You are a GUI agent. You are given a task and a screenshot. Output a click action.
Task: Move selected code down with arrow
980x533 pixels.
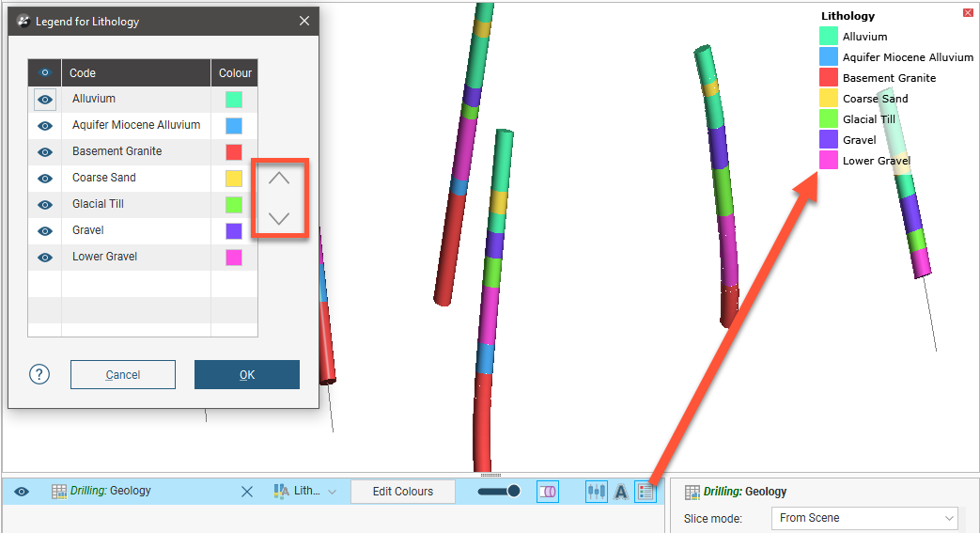(279, 218)
